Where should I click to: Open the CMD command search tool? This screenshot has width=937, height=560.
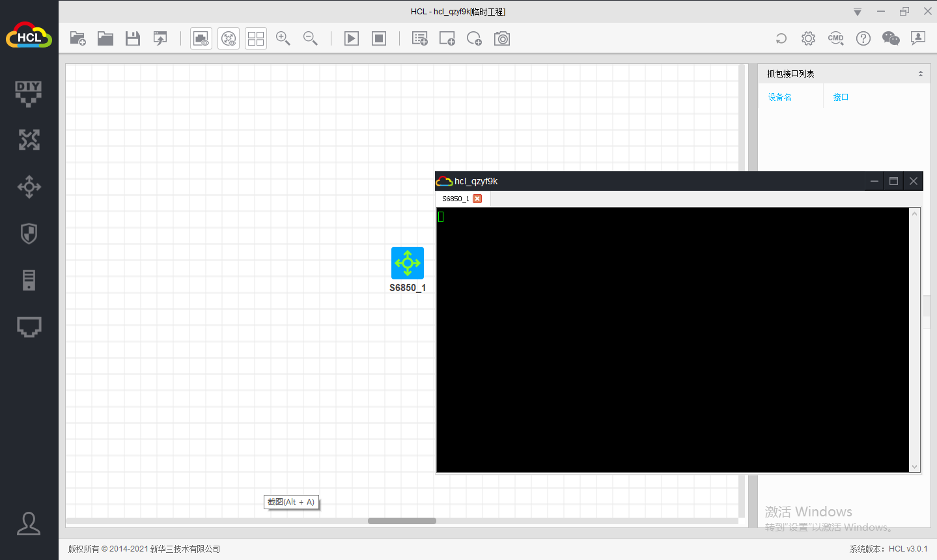click(835, 38)
